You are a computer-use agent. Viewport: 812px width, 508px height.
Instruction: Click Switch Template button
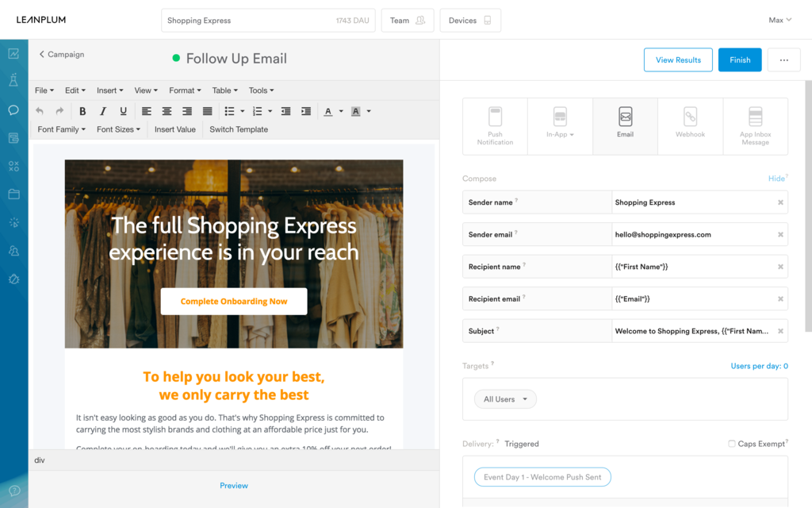pos(239,129)
